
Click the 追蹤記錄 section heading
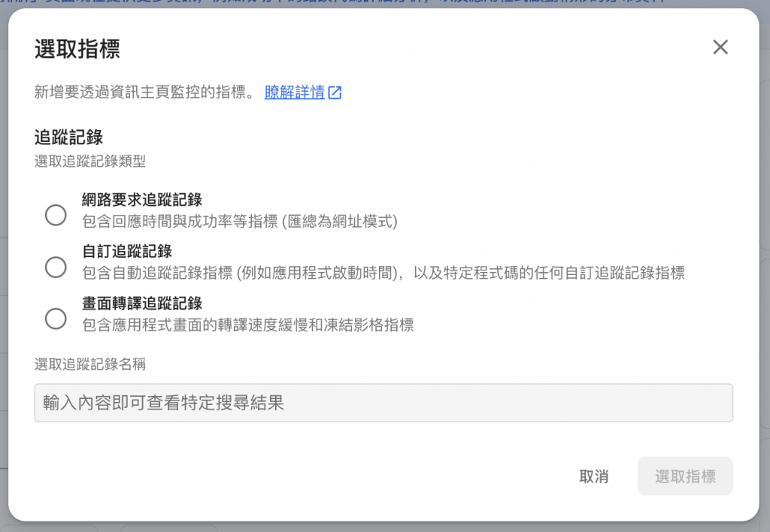68,138
